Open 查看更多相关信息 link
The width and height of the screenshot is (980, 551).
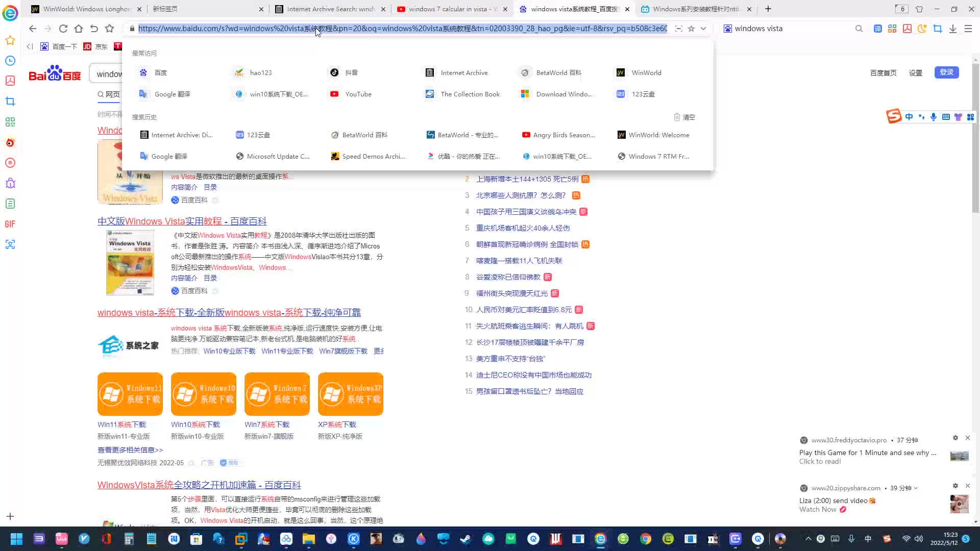click(x=130, y=450)
